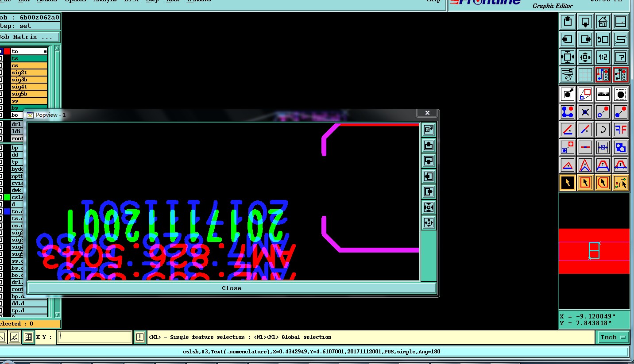Toggle the checkbox for layer ss
The image size is (634, 364).
[x=1, y=101]
